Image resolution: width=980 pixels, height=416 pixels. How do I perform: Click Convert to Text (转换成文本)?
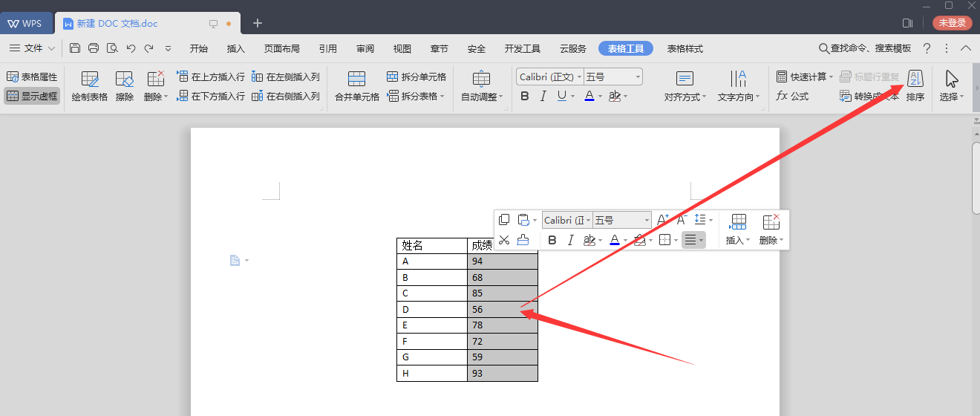tap(869, 97)
